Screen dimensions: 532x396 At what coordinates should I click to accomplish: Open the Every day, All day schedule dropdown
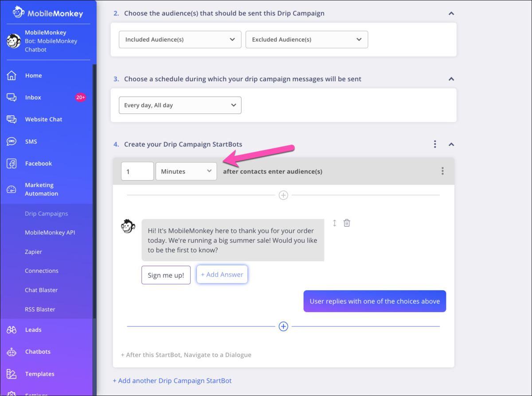(180, 105)
